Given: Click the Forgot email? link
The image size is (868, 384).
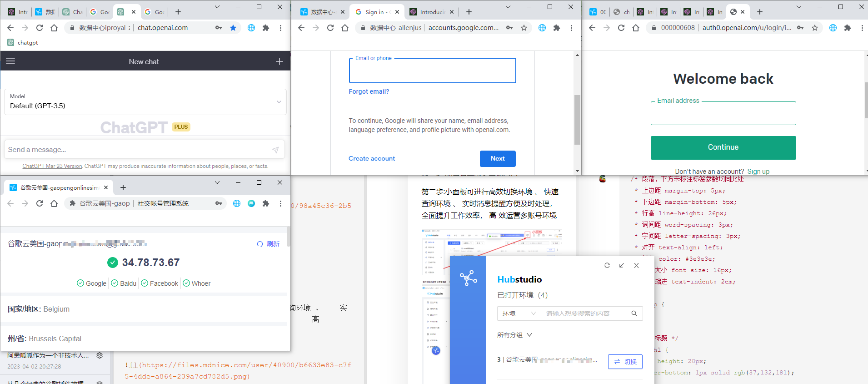Looking at the screenshot, I should pyautogui.click(x=369, y=91).
